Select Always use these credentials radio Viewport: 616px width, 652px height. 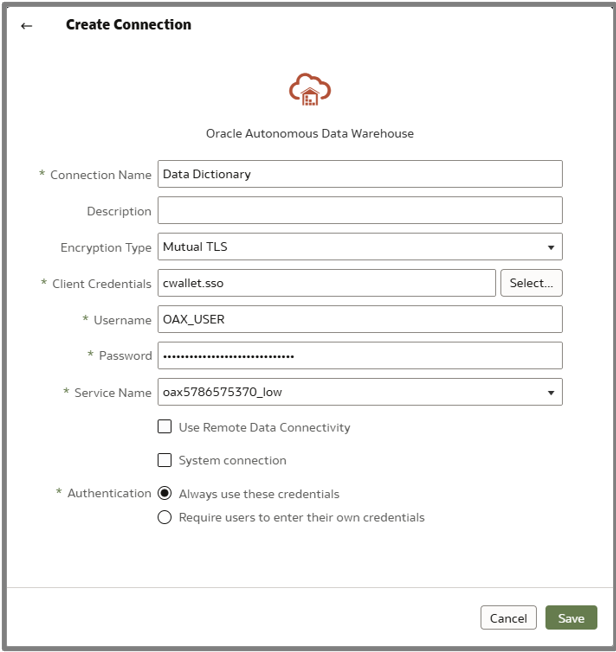coord(165,494)
